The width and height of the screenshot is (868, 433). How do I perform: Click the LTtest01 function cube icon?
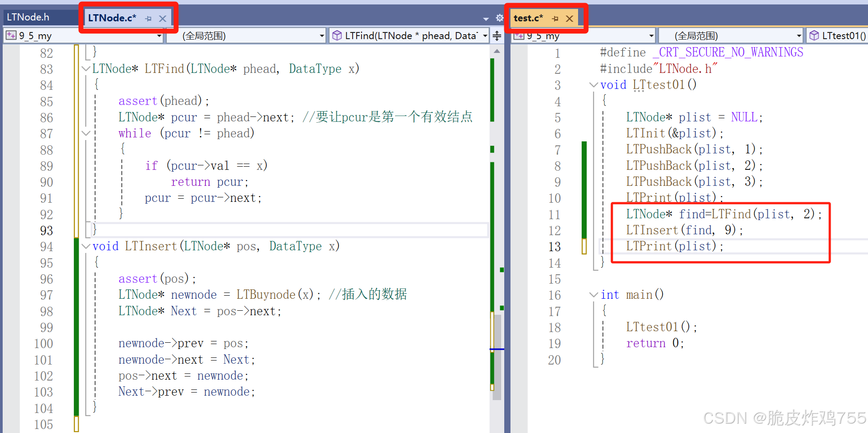814,36
